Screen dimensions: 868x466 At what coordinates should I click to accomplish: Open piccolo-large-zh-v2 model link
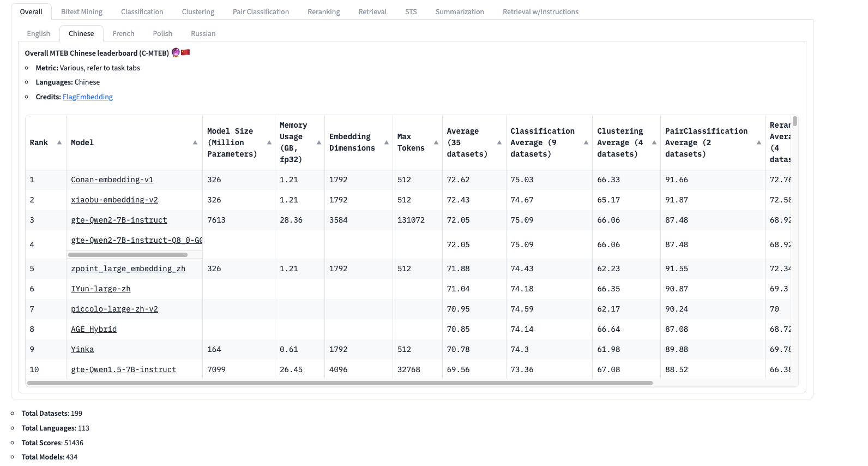114,309
